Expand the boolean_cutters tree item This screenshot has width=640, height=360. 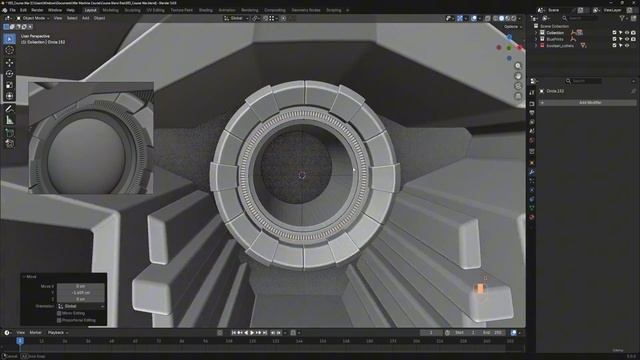pyautogui.click(x=536, y=46)
